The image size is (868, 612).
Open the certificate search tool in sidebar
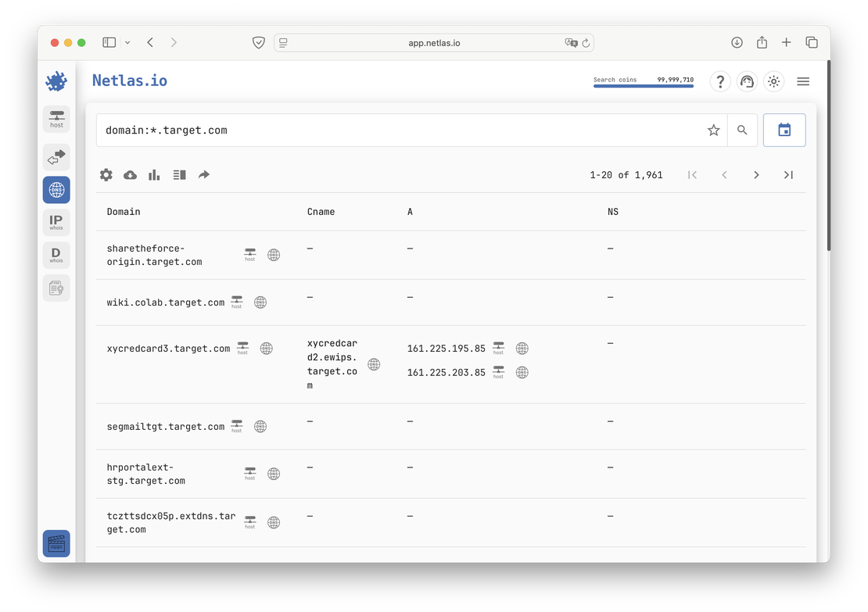tap(56, 287)
